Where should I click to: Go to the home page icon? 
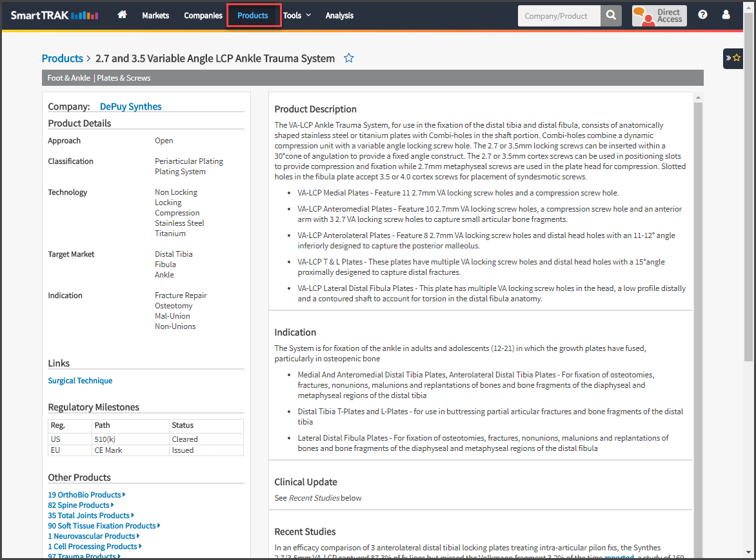coord(122,15)
